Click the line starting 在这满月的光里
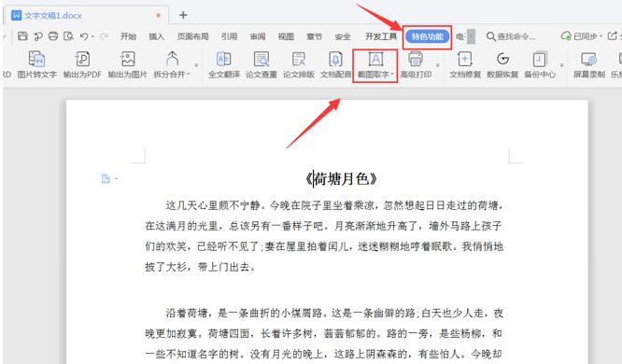 click(324, 226)
